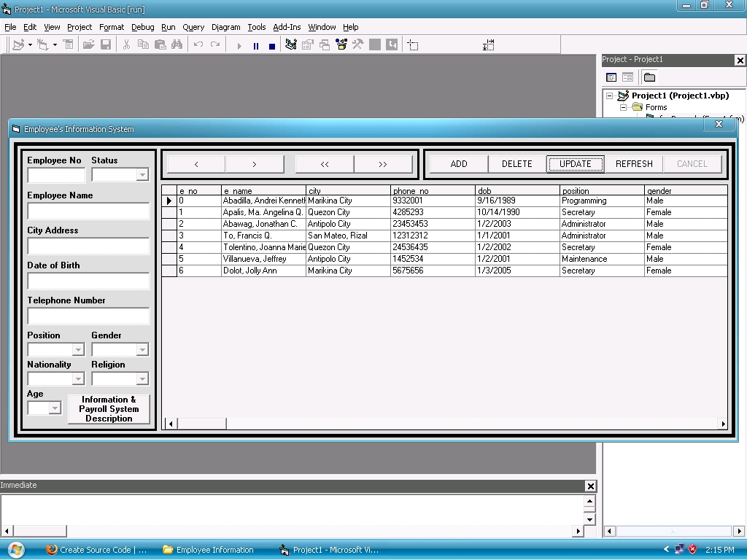
Task: Click the Break (pause) toolbar icon
Action: tap(255, 45)
